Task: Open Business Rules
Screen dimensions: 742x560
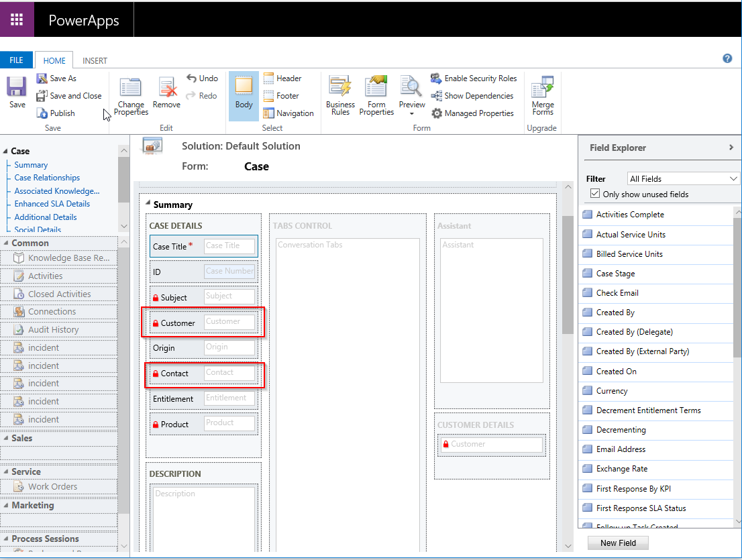Action: click(340, 95)
